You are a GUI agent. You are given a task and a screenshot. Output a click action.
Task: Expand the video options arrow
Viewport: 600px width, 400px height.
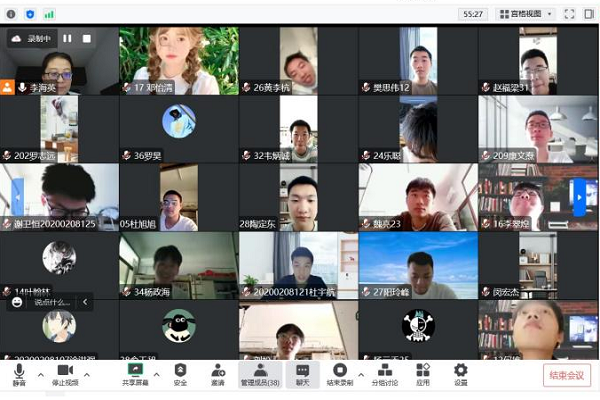[87, 375]
